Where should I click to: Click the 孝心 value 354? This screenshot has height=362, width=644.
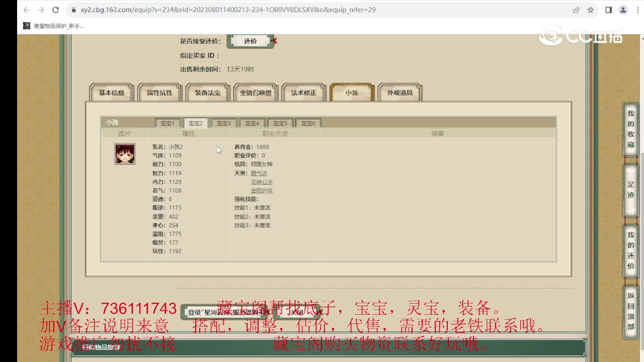tap(174, 225)
